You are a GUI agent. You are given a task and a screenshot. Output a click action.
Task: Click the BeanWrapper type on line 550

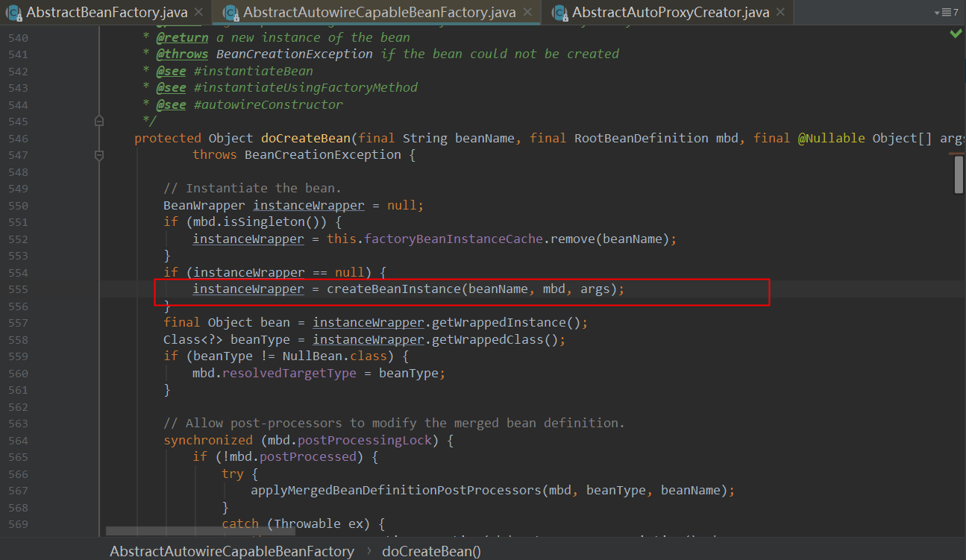(204, 205)
